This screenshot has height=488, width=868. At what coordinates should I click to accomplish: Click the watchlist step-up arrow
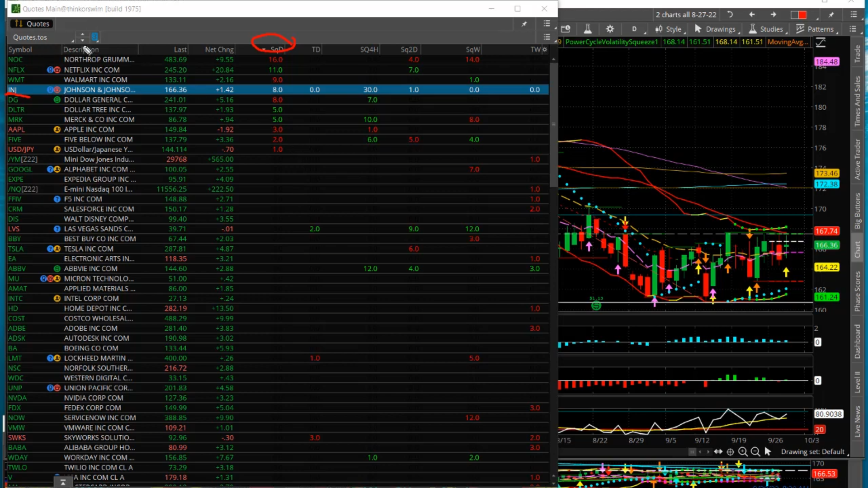82,34
